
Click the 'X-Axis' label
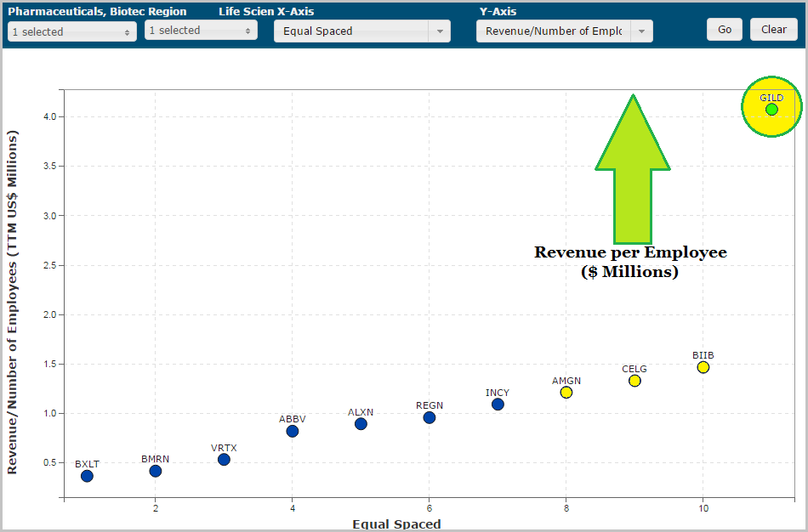tap(296, 11)
